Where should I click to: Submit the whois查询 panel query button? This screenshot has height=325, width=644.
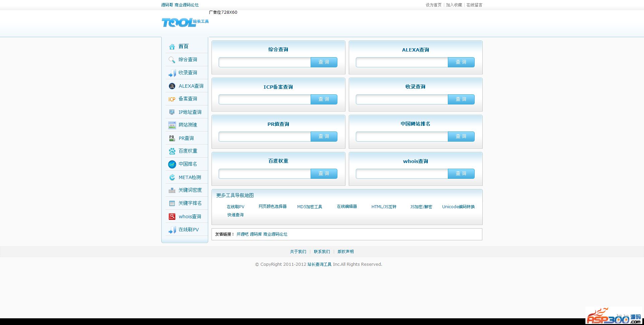[x=461, y=174]
